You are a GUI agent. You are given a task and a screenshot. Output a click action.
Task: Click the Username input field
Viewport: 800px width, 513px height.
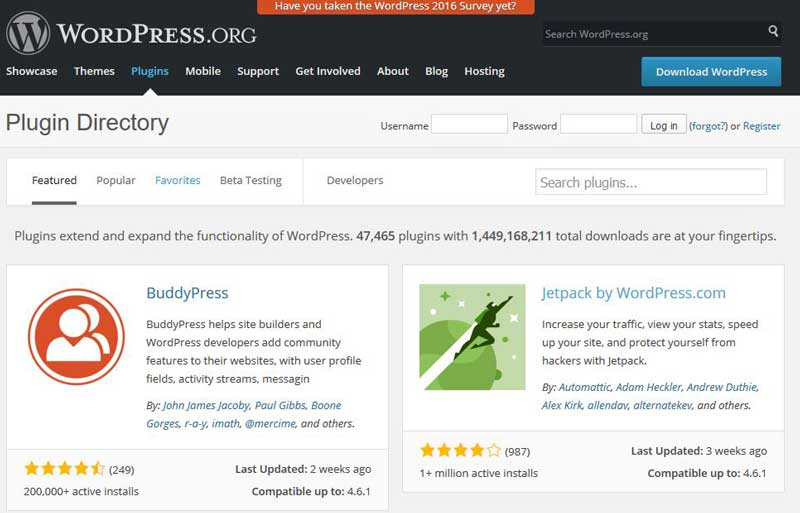pyautogui.click(x=469, y=125)
